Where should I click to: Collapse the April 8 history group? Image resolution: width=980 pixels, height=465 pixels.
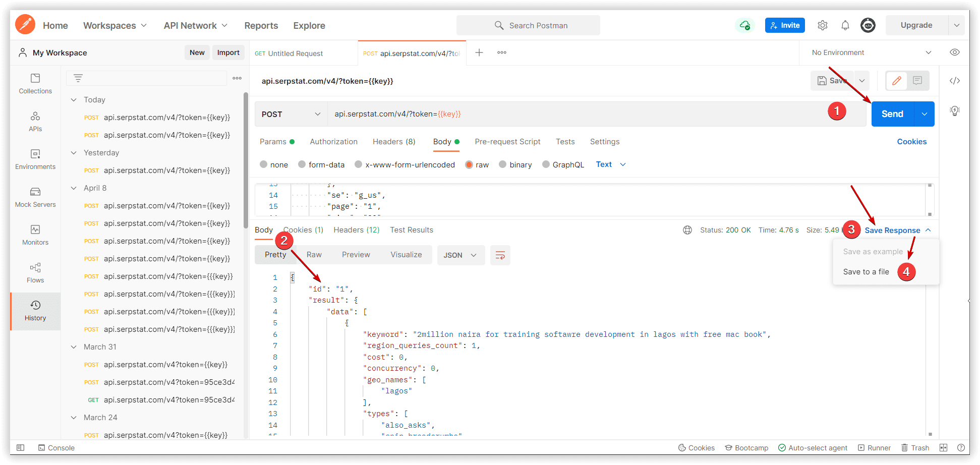click(x=74, y=188)
